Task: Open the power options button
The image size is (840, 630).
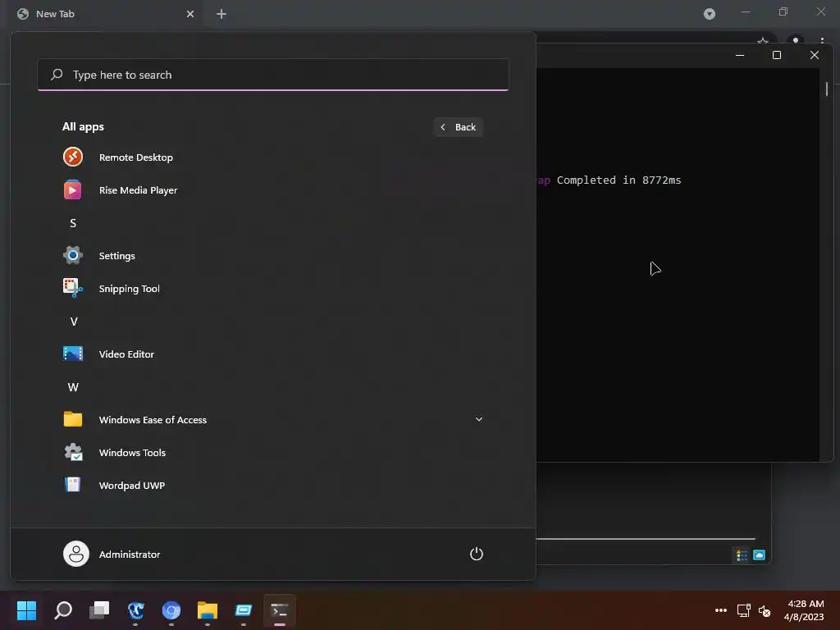Action: click(477, 554)
